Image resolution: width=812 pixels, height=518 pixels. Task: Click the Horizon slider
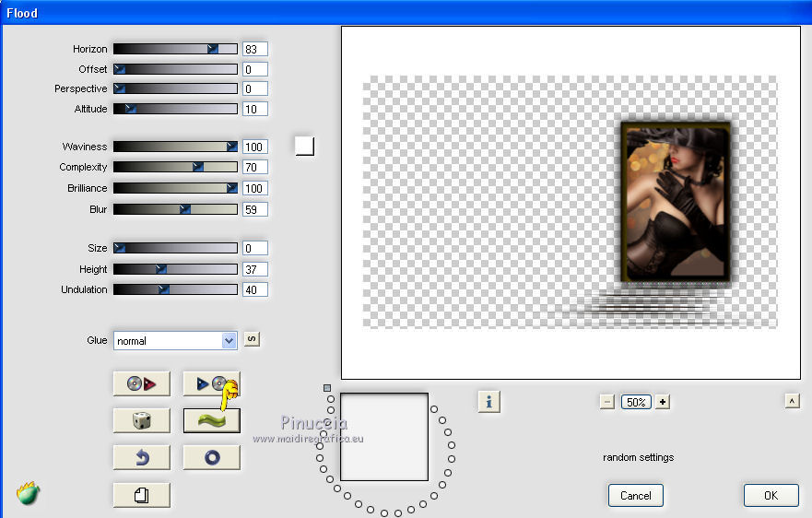coord(175,49)
